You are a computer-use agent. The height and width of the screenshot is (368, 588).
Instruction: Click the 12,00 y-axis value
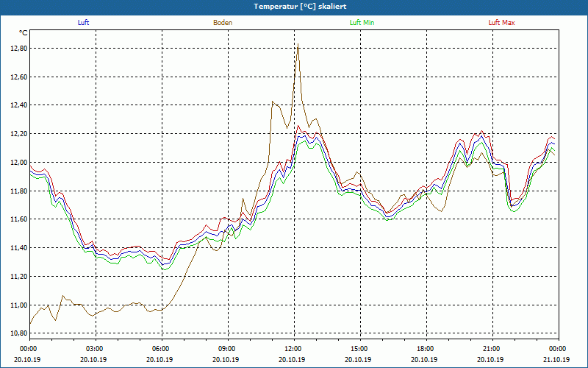[19, 163]
